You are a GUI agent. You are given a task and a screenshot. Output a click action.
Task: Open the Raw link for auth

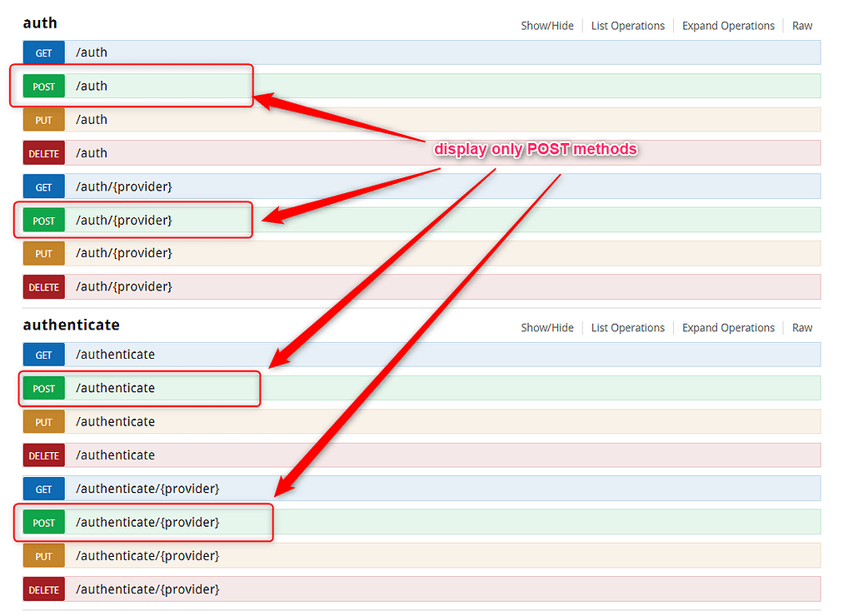click(801, 25)
